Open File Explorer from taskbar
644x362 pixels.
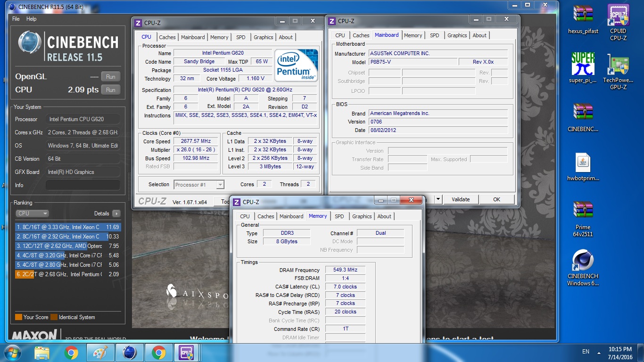tap(42, 352)
